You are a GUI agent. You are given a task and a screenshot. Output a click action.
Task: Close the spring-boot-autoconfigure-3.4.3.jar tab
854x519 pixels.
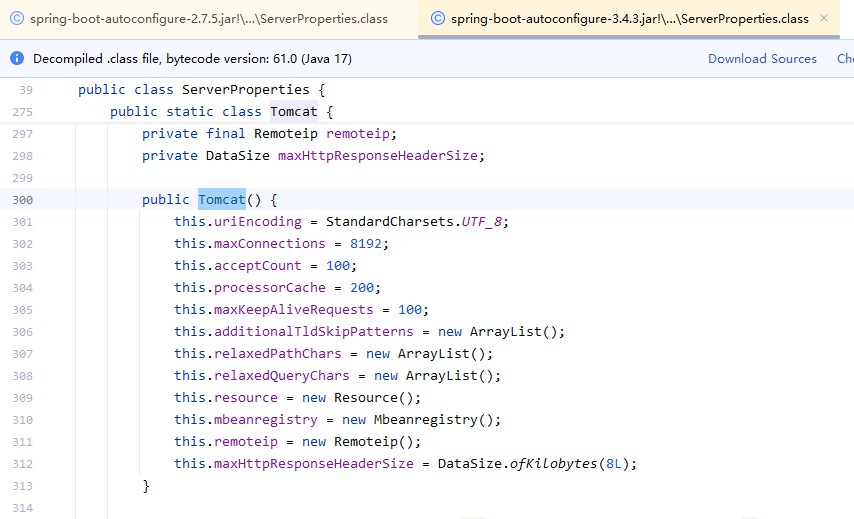click(x=824, y=19)
